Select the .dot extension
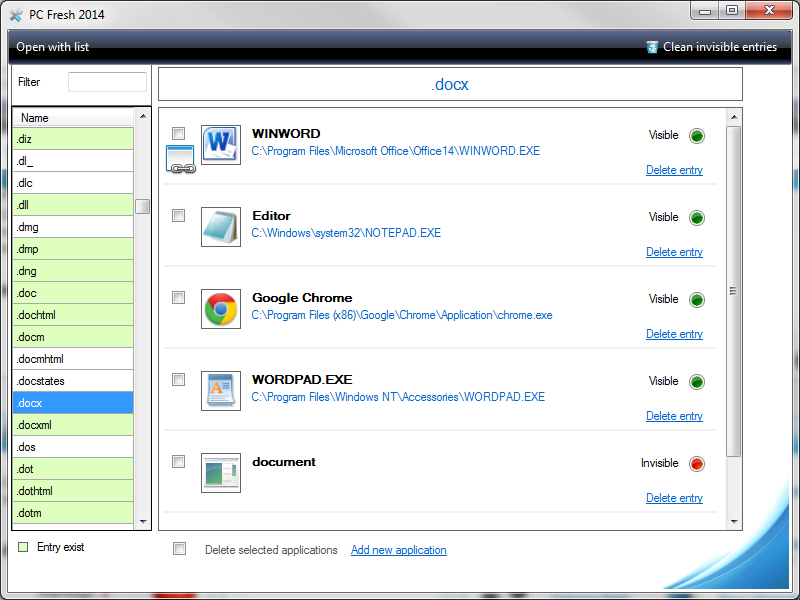Image resolution: width=800 pixels, height=600 pixels. coord(73,468)
